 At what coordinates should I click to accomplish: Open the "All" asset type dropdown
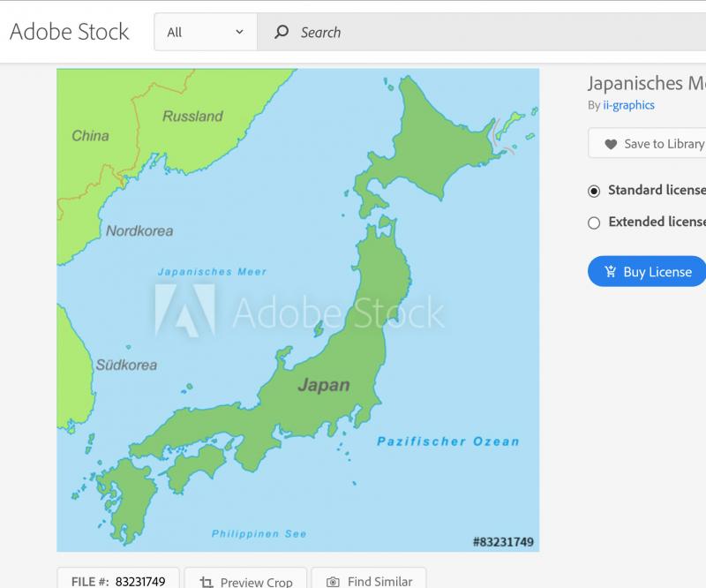pos(205,33)
